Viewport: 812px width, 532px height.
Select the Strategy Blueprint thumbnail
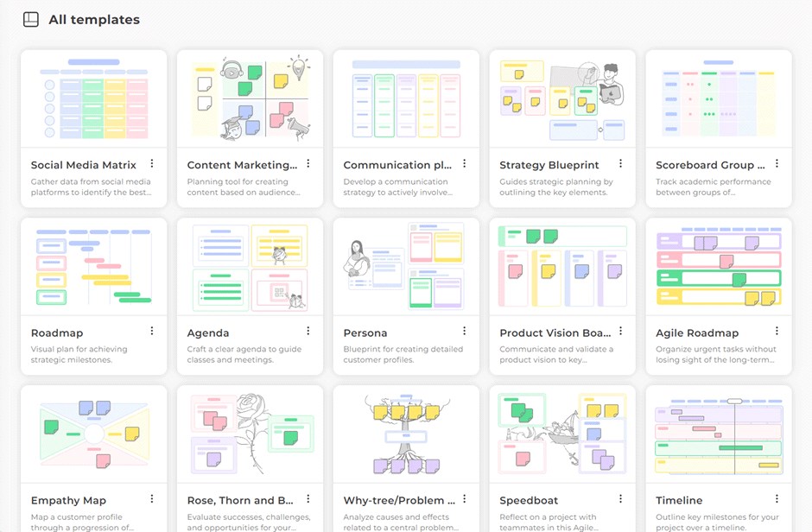(x=562, y=98)
